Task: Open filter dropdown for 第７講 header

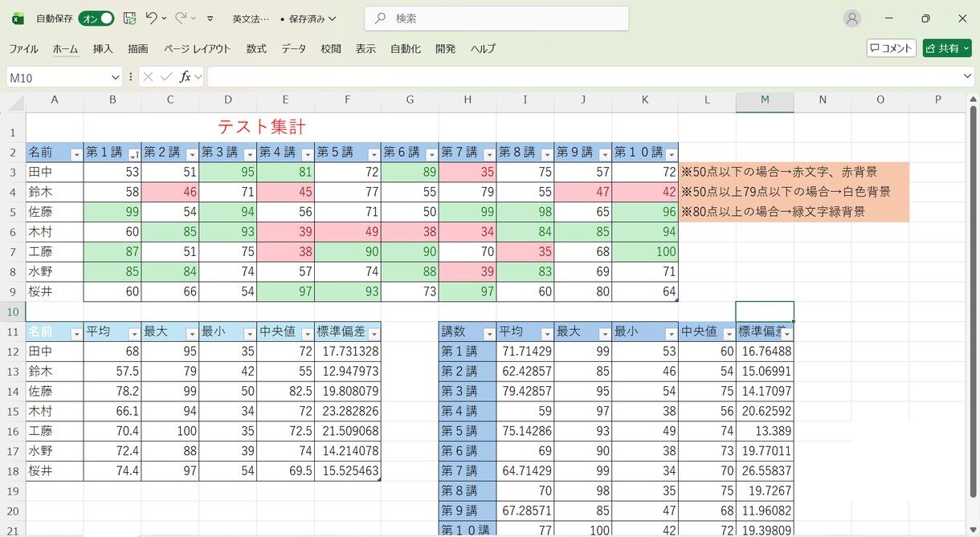Action: (489, 154)
